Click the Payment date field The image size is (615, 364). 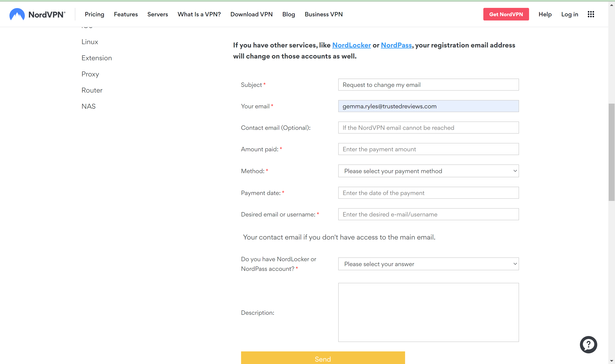pos(428,193)
